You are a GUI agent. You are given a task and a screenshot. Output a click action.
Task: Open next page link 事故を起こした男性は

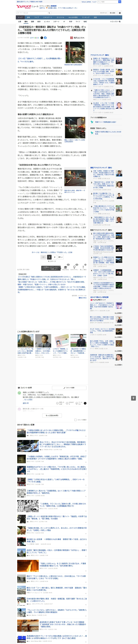[52, 252]
